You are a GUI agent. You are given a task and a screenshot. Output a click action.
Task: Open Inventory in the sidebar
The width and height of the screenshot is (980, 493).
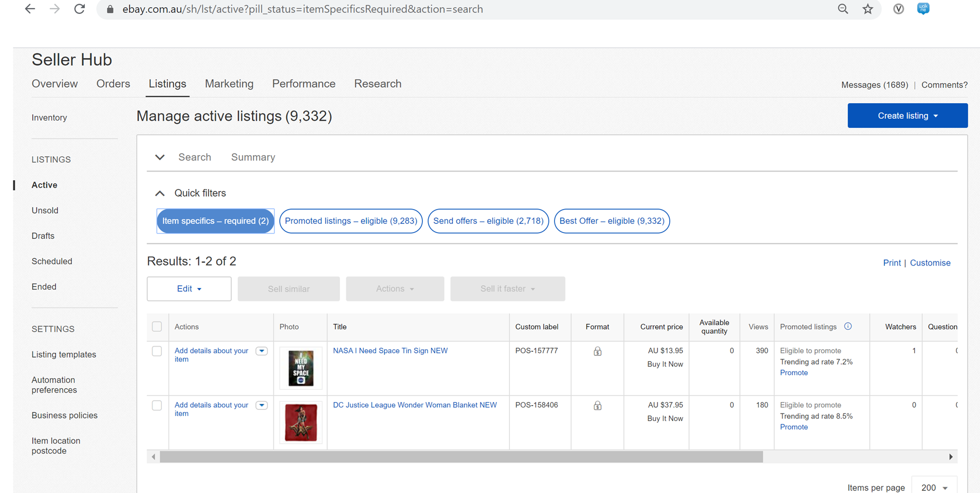point(49,118)
